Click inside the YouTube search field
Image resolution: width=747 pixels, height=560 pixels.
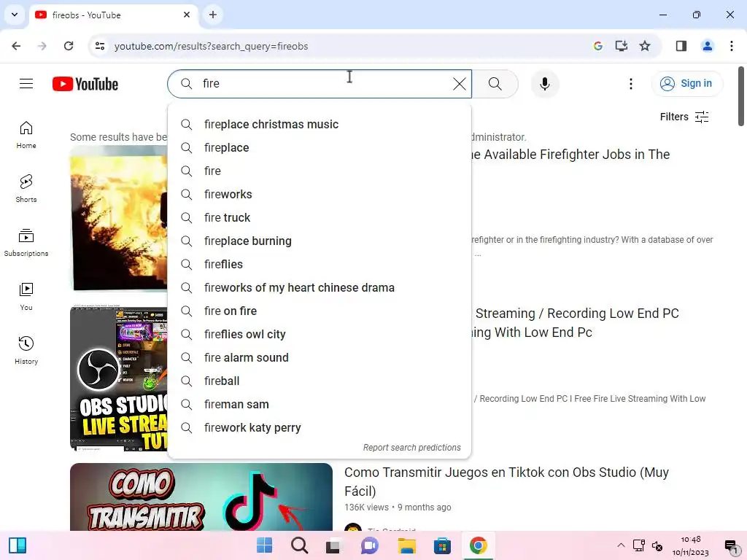point(320,84)
